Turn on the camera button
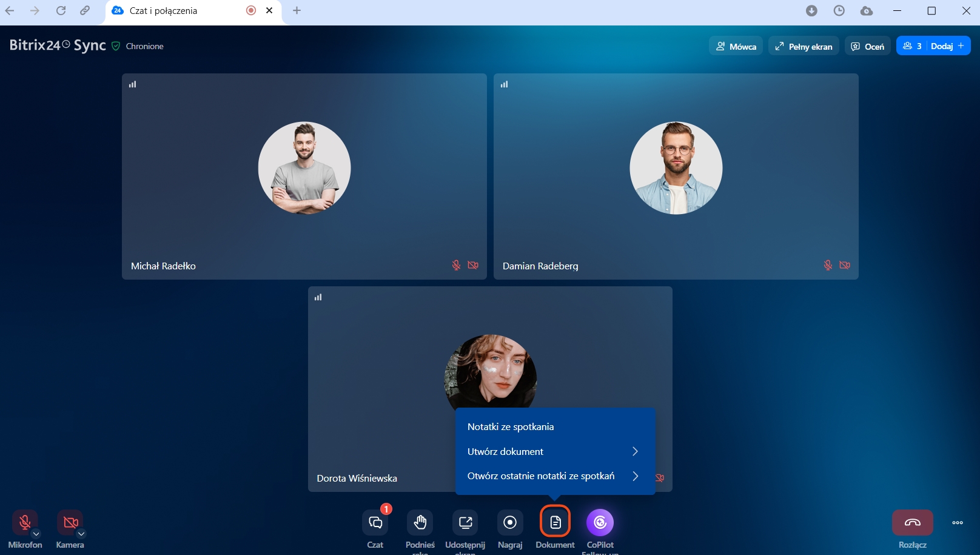 point(70,522)
